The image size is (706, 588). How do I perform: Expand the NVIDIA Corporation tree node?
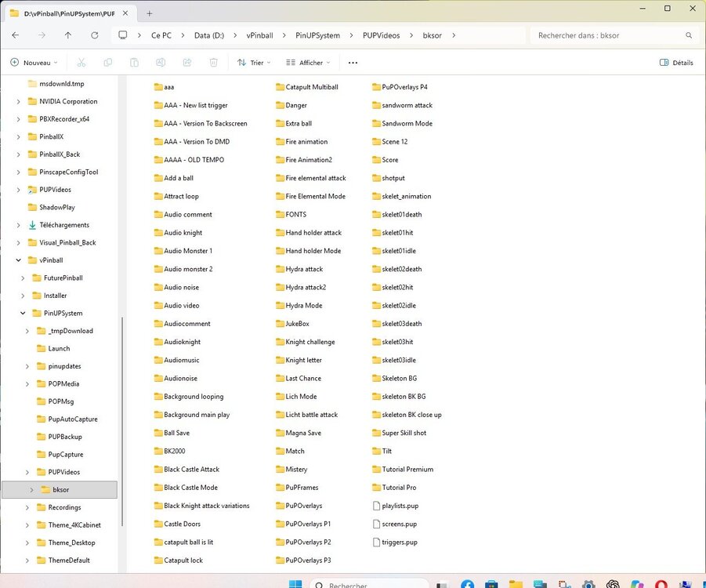coord(19,101)
